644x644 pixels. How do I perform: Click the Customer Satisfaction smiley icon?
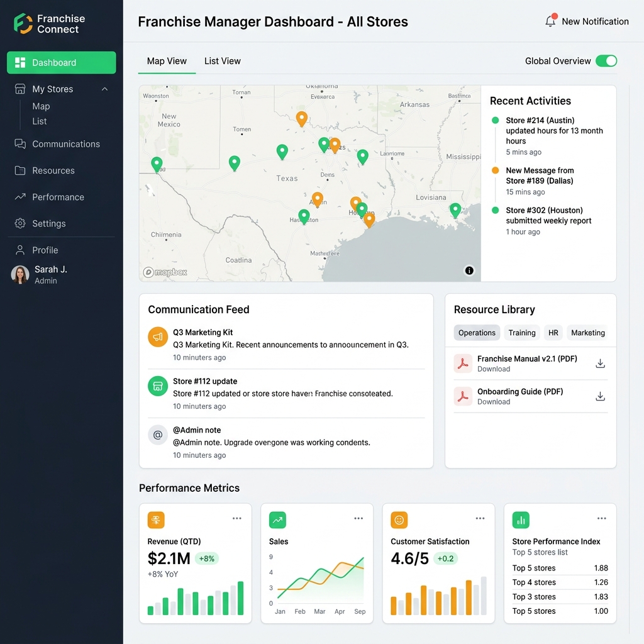click(x=399, y=520)
